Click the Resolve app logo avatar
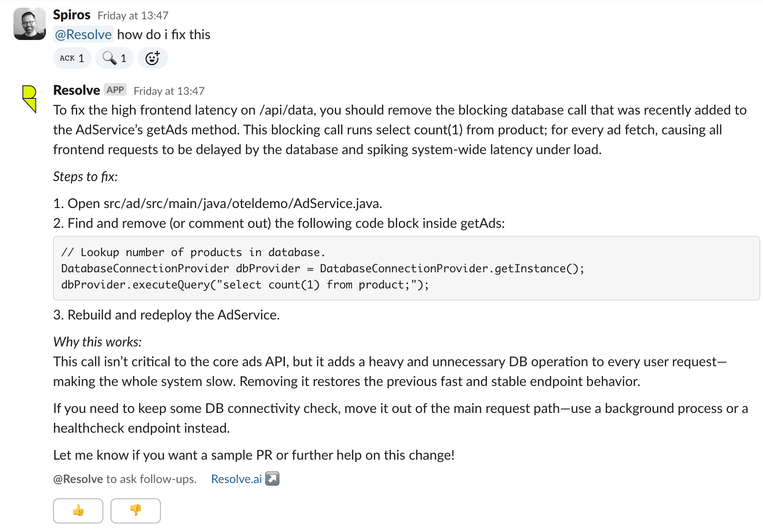Viewport: 763px width, 532px height. pos(30,98)
